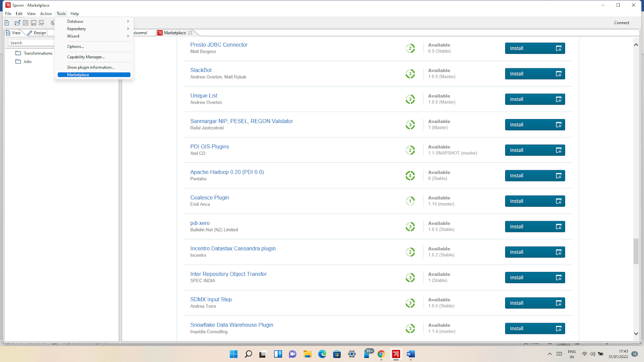Open the clock and date in the taskbar
Image resolution: width=644 pixels, height=362 pixels.
[618, 354]
